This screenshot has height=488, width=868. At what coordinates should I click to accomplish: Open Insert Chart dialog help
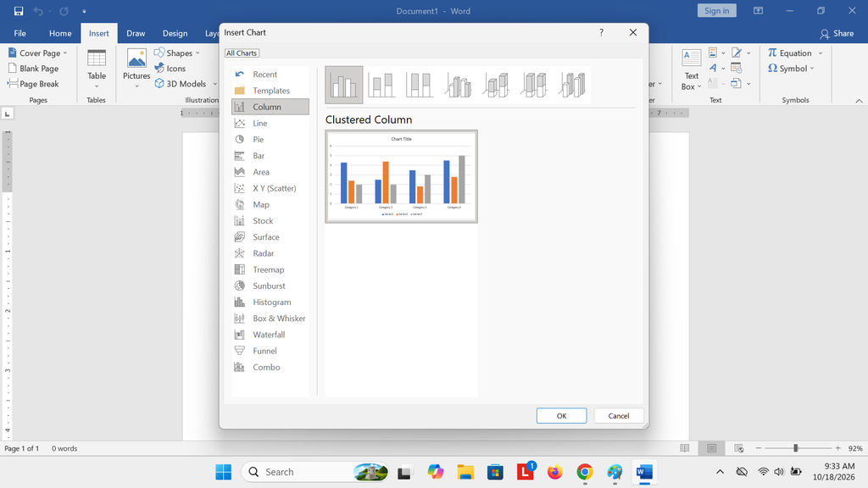click(601, 33)
